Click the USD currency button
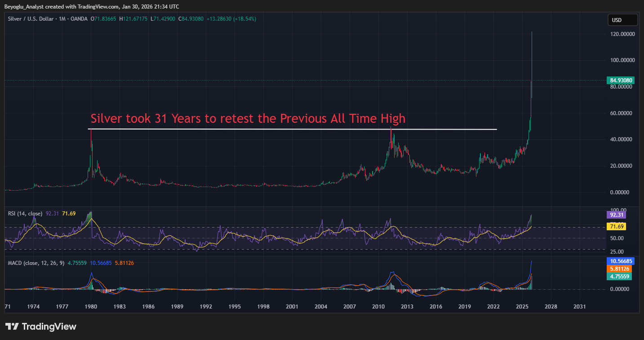The image size is (644, 340). (622, 20)
